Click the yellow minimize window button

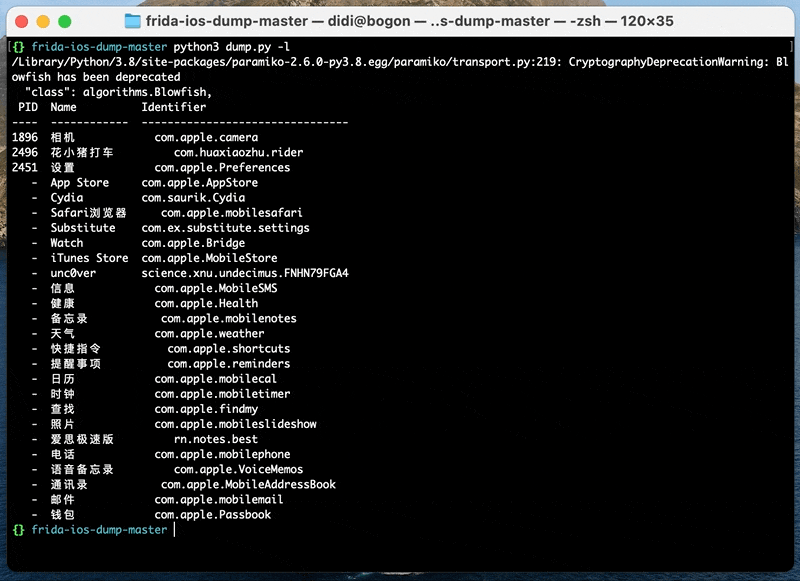pyautogui.click(x=43, y=21)
